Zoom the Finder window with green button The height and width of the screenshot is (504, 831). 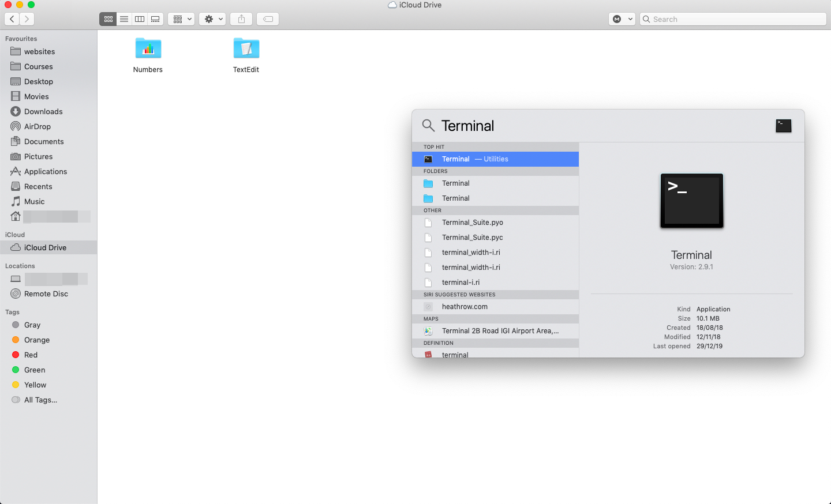(31, 5)
